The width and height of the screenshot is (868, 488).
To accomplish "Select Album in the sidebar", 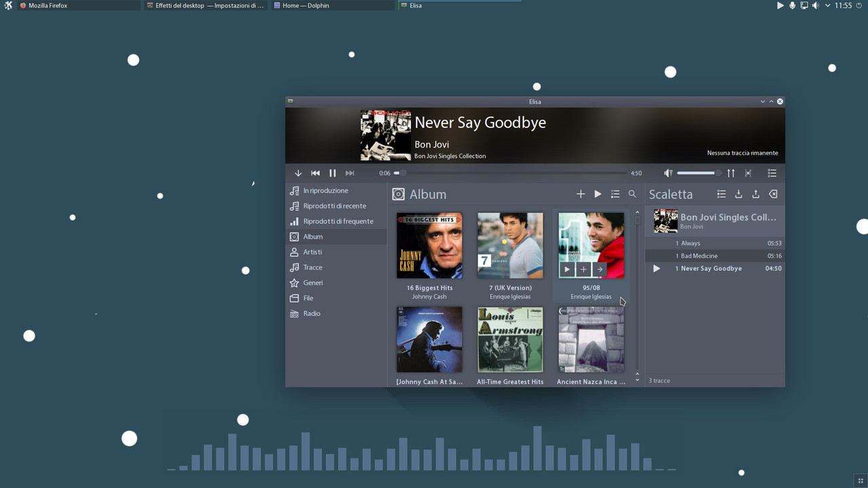I will (336, 237).
